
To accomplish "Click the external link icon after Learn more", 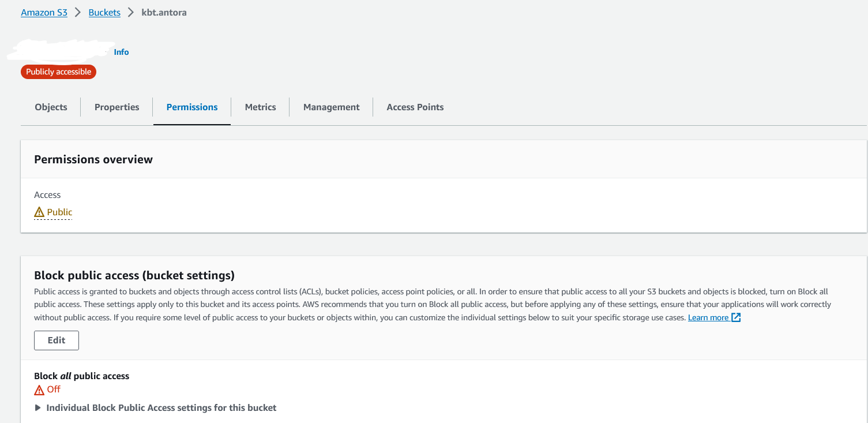I will tap(736, 317).
